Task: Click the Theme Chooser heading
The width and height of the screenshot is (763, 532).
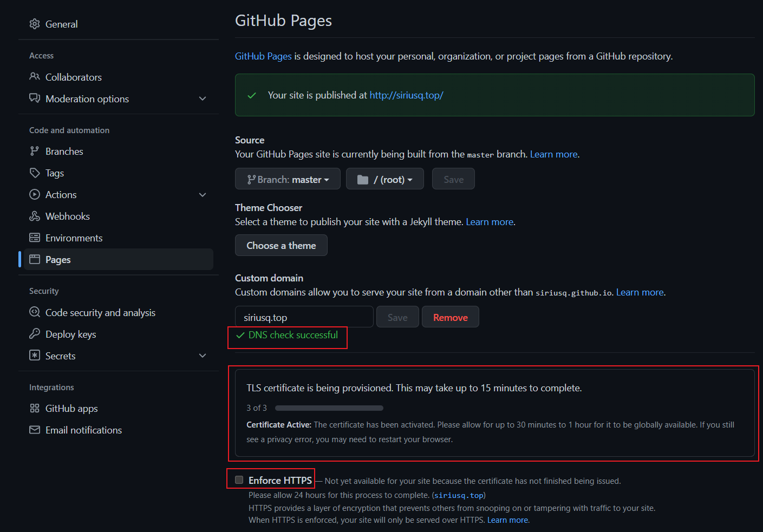Action: coord(269,208)
